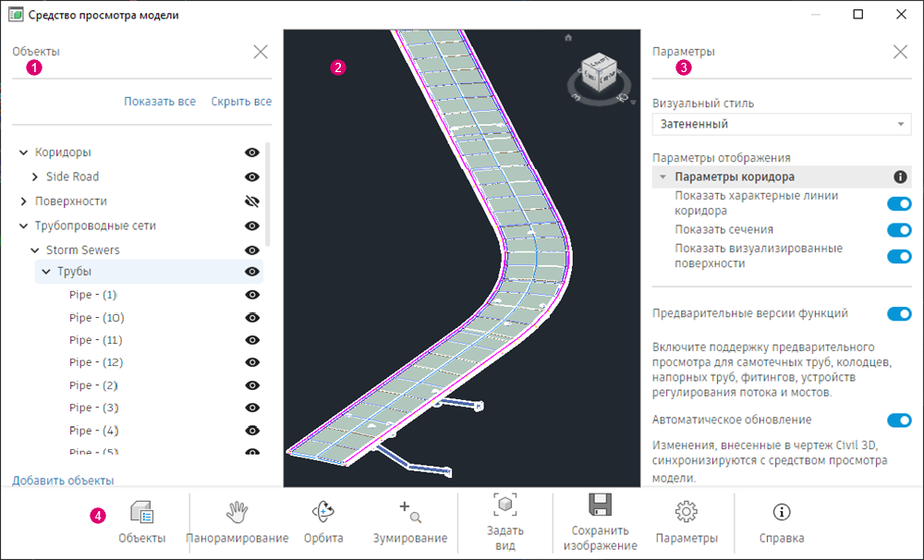924x560 pixels.
Task: Collapse the Параметры коридора section
Action: 663,177
